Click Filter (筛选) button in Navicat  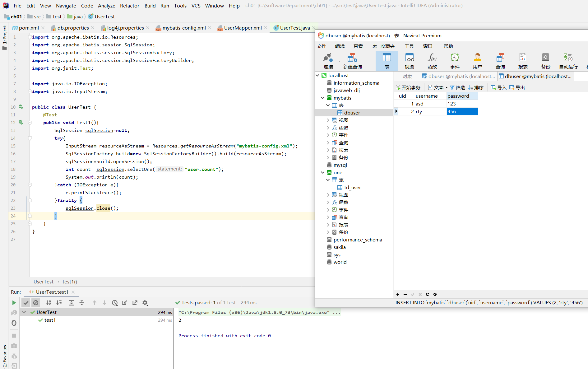457,87
